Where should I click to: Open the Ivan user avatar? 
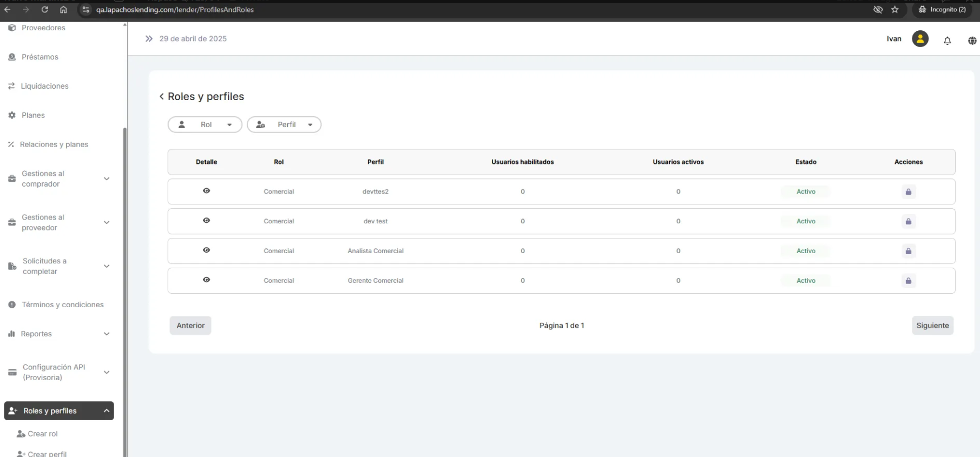click(x=920, y=39)
